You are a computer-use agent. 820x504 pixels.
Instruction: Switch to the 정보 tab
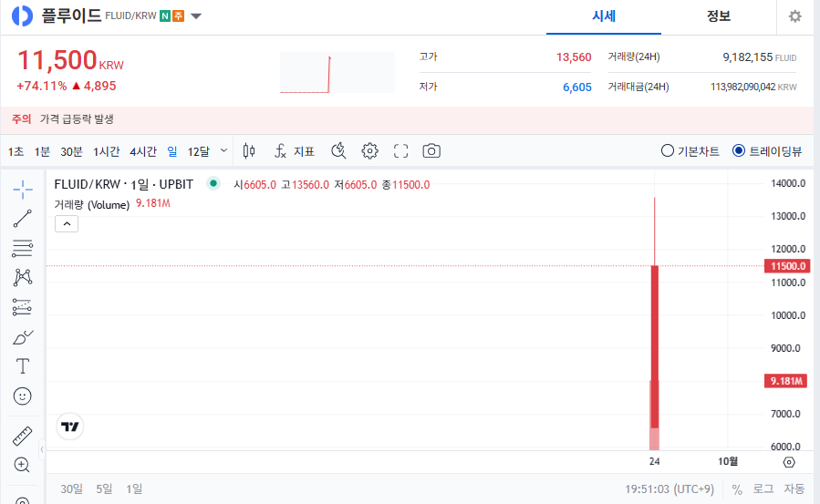(718, 16)
